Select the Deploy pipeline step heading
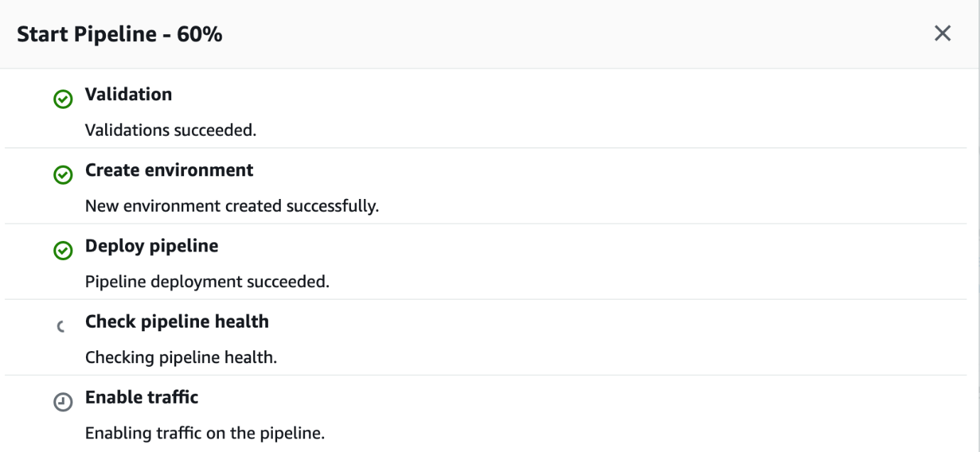Image resolution: width=980 pixels, height=452 pixels. click(151, 246)
